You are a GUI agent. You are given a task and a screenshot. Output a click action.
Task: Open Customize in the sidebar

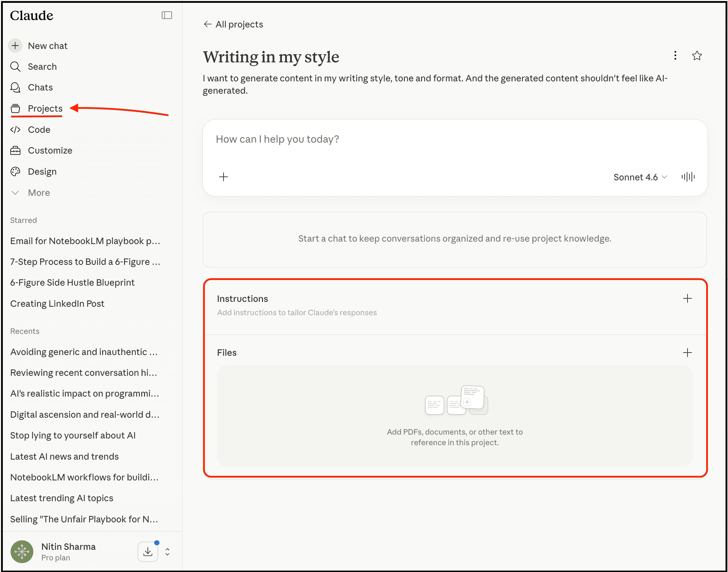pos(50,150)
